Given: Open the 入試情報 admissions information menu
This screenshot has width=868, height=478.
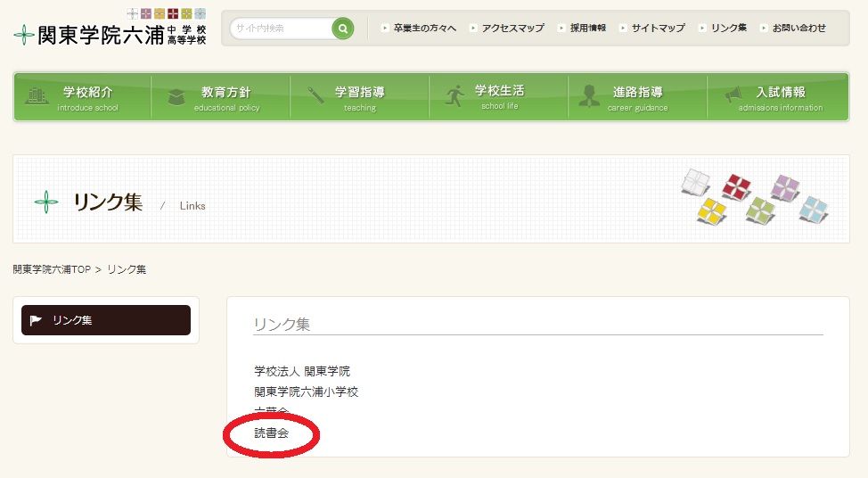Looking at the screenshot, I should pyautogui.click(x=778, y=96).
